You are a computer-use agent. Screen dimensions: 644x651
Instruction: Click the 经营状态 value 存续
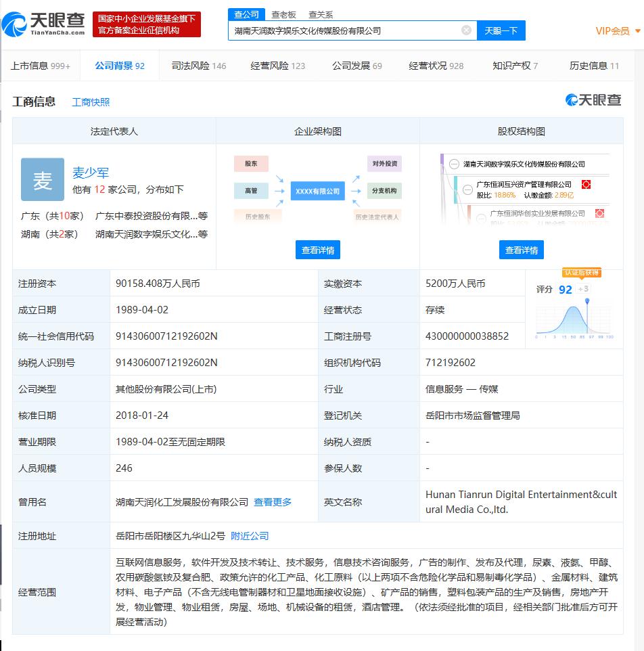click(x=435, y=310)
